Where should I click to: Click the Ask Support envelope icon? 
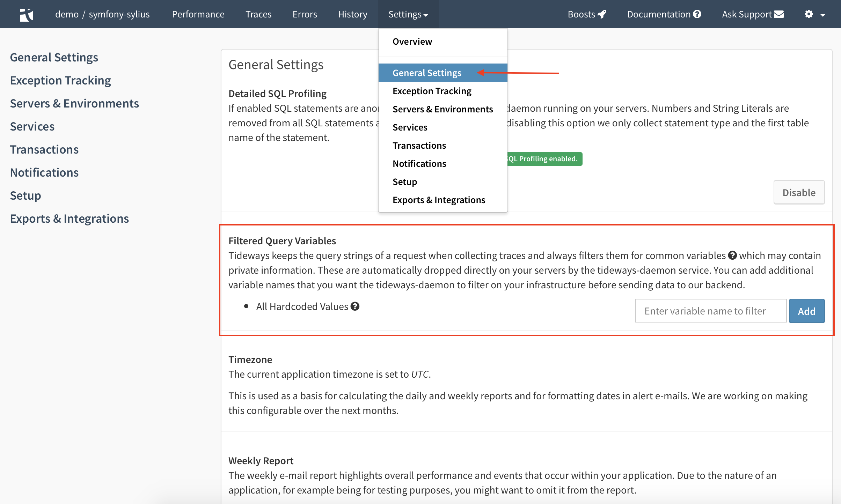coord(779,14)
